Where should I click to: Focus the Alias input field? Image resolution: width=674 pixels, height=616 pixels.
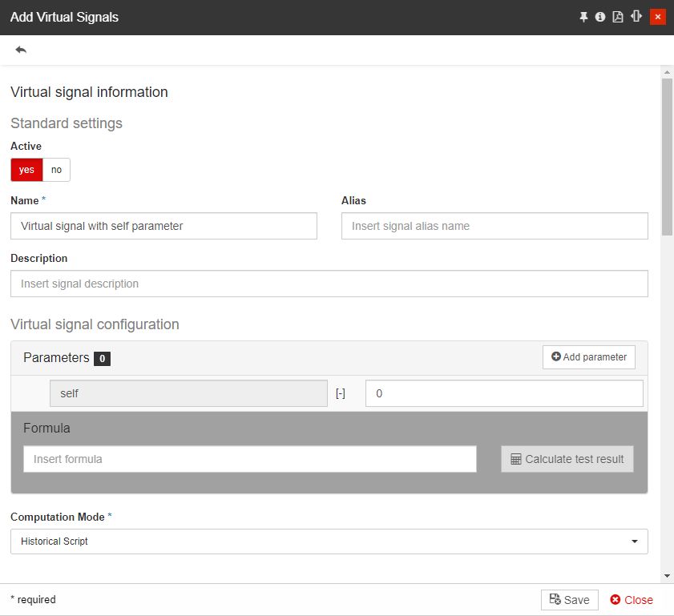pos(494,226)
